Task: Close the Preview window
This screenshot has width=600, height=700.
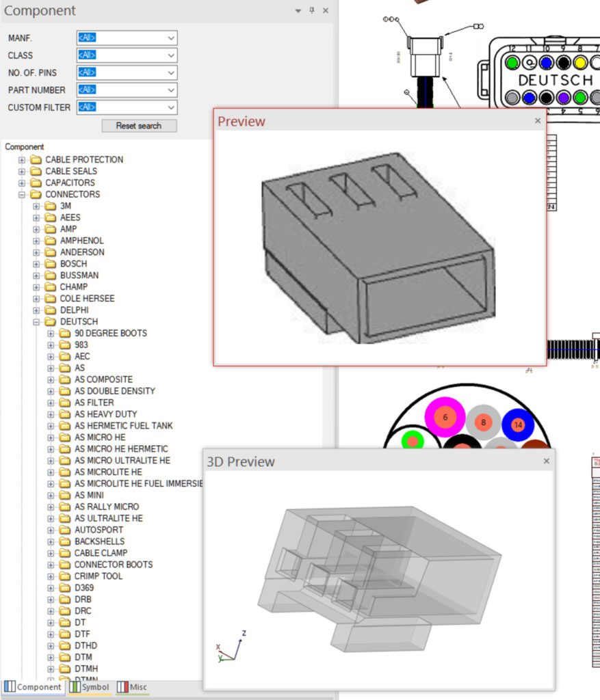Action: coord(538,121)
